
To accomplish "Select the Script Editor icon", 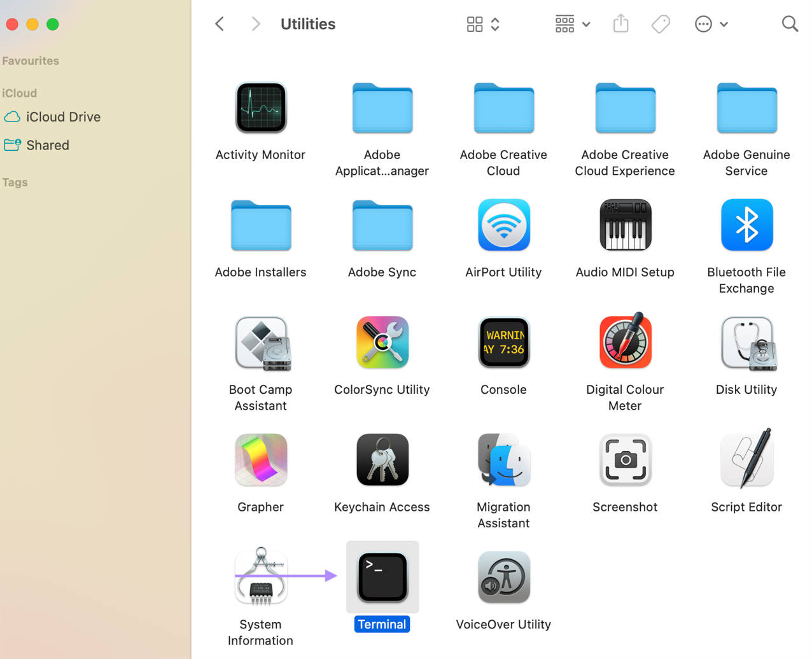I will (x=747, y=459).
